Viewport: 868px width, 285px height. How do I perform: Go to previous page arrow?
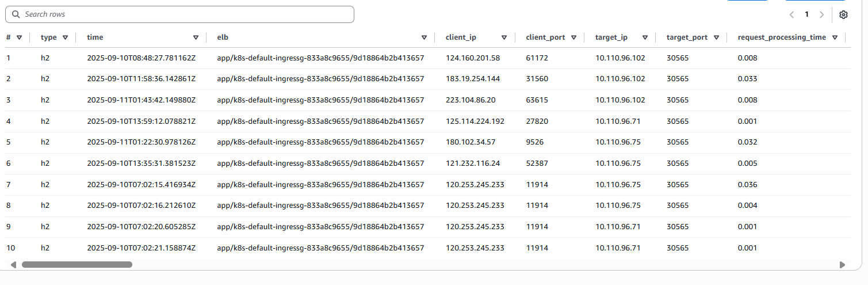pos(792,14)
